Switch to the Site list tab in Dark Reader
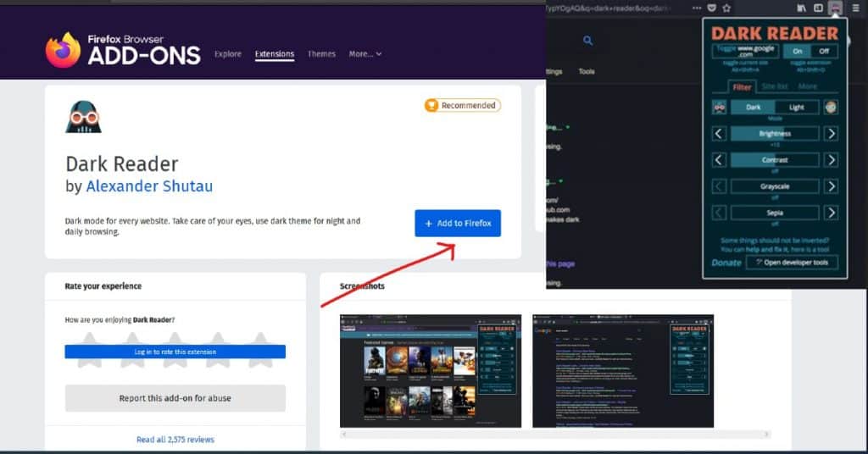Viewport: 868px width, 454px height. [775, 86]
